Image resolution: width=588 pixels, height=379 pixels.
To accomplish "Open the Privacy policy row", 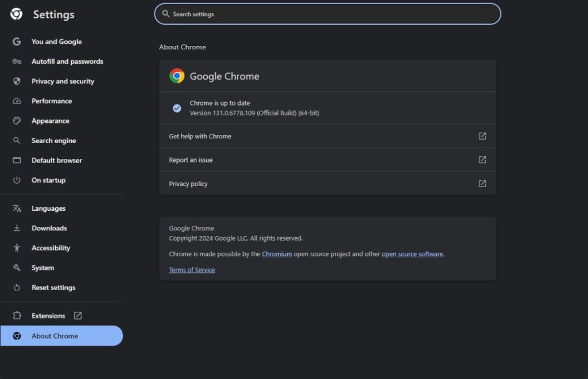I will click(x=328, y=183).
